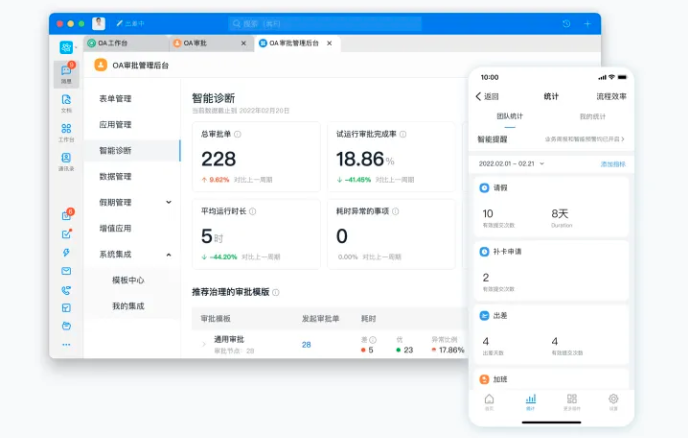Click the three-dot more icon in sidebar
Screen dimensions: 688x438
click(66, 345)
